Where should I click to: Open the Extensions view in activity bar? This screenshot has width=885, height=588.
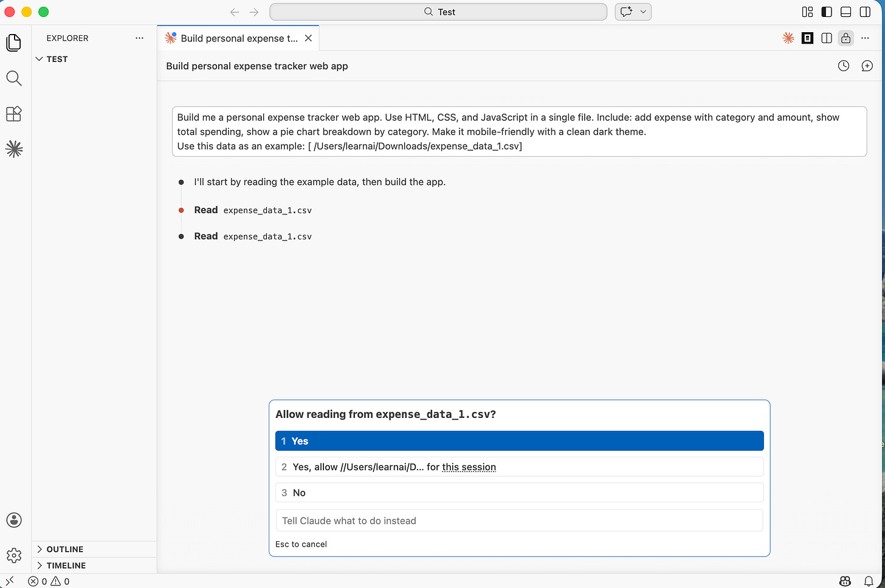[x=14, y=114]
